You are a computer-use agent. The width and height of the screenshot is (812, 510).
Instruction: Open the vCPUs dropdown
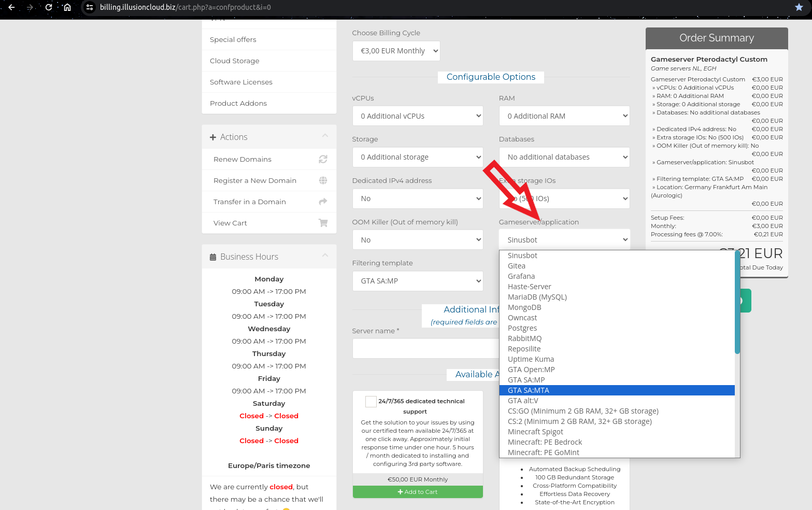click(418, 116)
